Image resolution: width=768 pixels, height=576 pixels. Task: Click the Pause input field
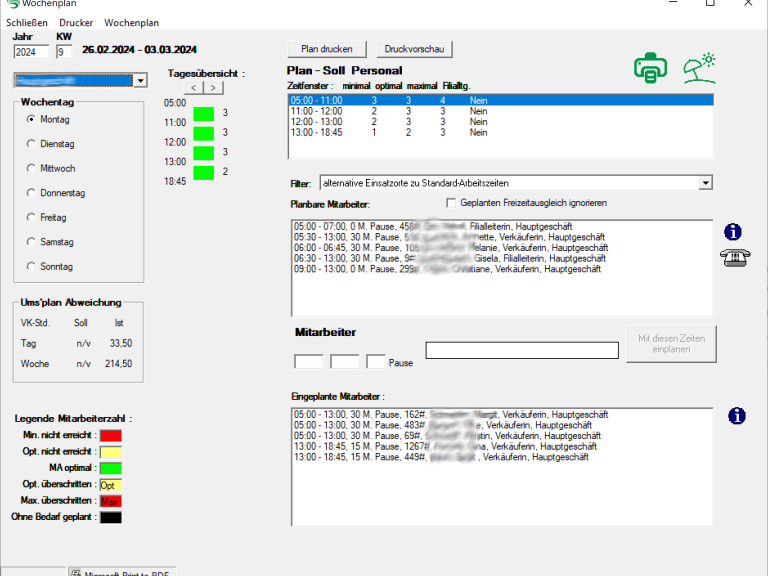(x=376, y=361)
